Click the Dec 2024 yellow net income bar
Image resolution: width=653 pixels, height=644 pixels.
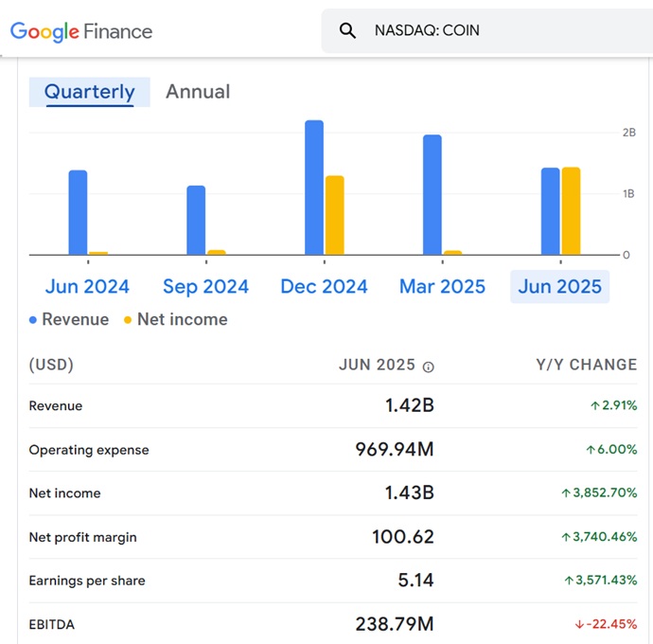pos(335,215)
